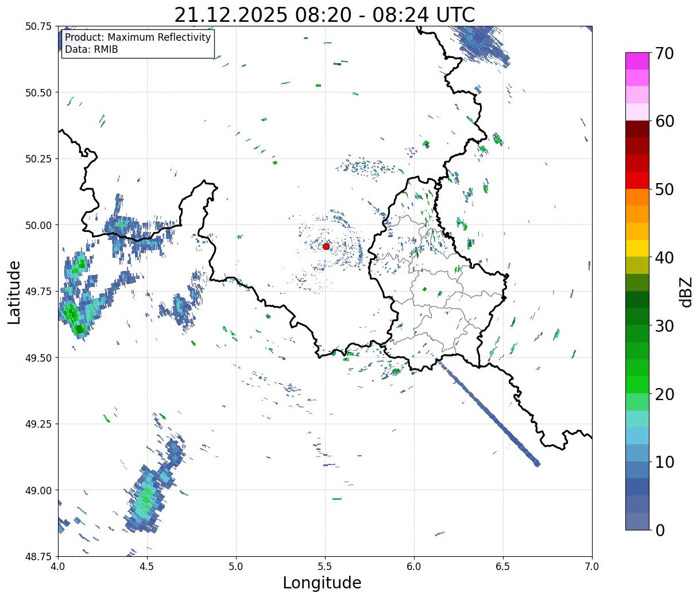Viewport: 700px width, 597px height.
Task: Click the diagonal blue radar beam streak
Action: coord(488,411)
